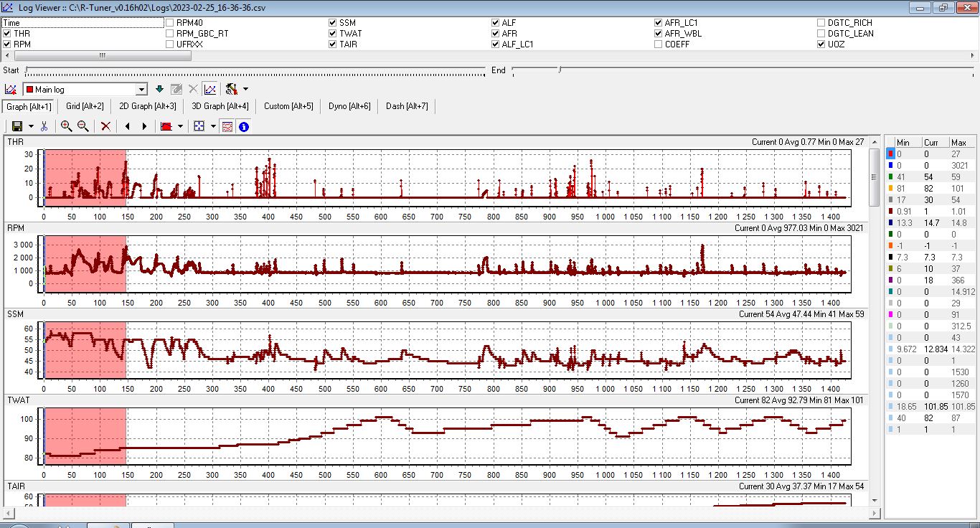980x528 pixels.
Task: Uncheck the SSM checkbox
Action: click(333, 23)
